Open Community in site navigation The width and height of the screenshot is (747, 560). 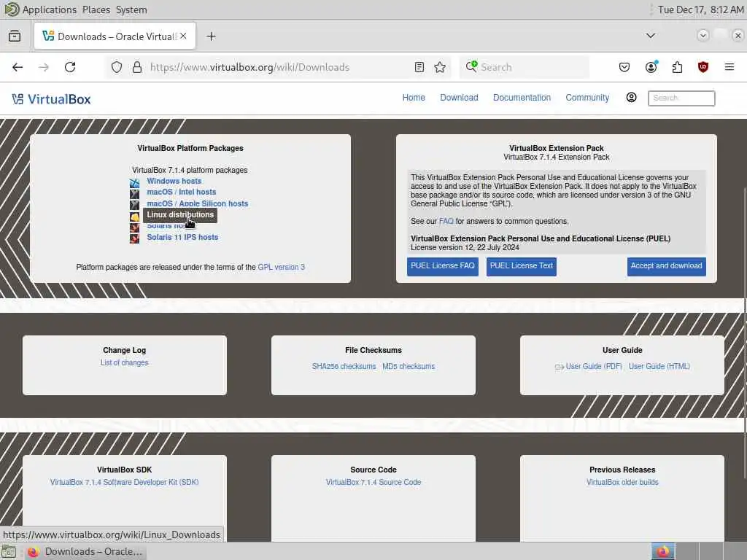(587, 98)
